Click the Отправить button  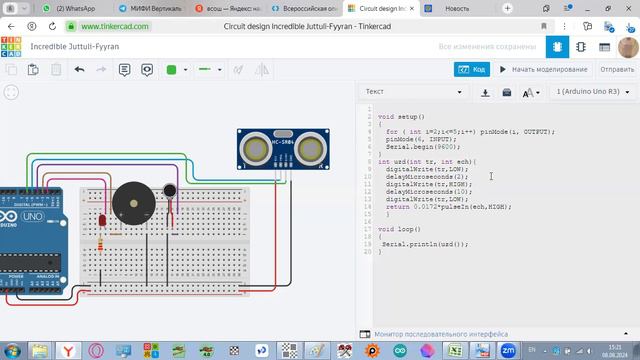[617, 69]
